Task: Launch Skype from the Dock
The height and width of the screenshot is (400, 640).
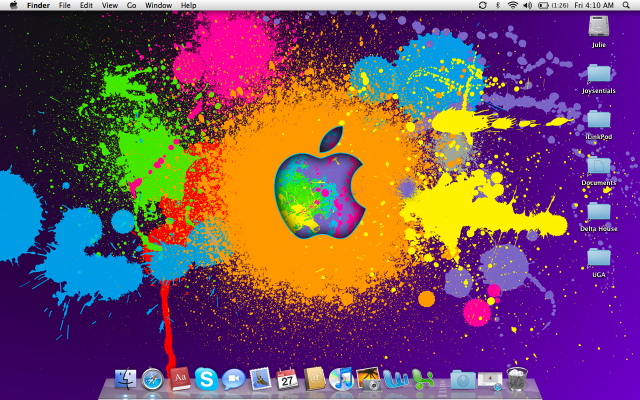Action: [x=206, y=379]
